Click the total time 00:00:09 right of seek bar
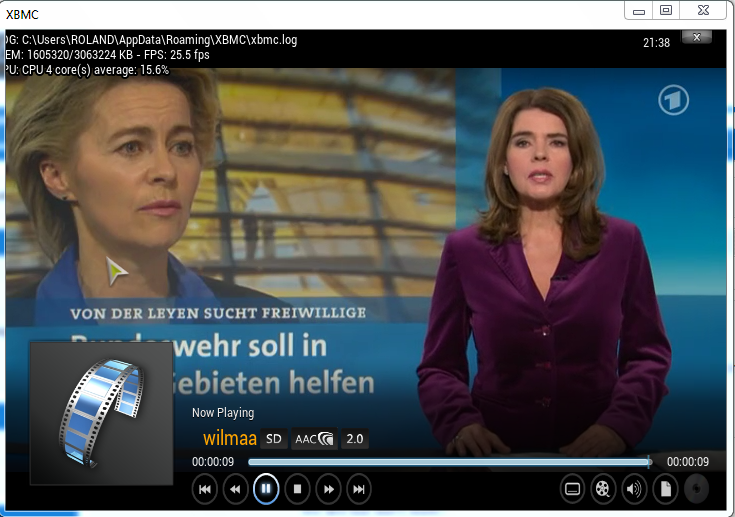735x517 pixels. (x=688, y=462)
